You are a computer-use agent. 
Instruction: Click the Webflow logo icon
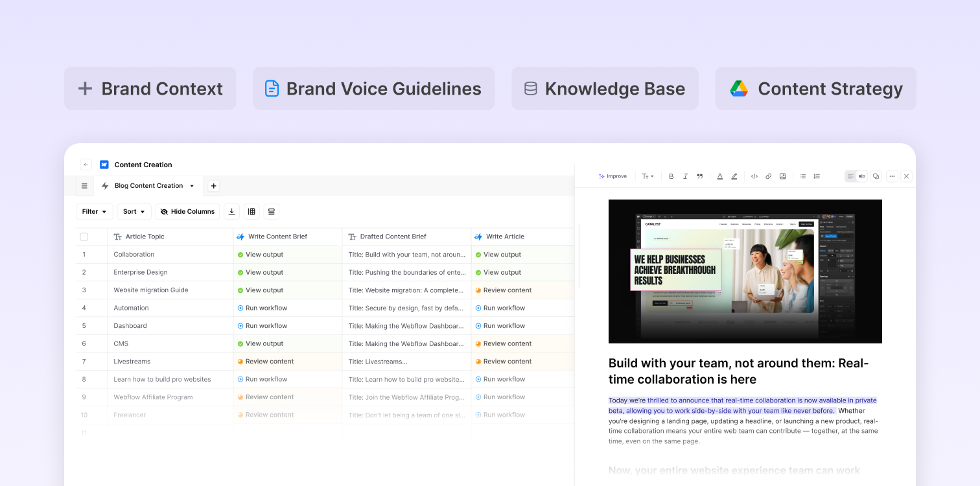(x=104, y=165)
